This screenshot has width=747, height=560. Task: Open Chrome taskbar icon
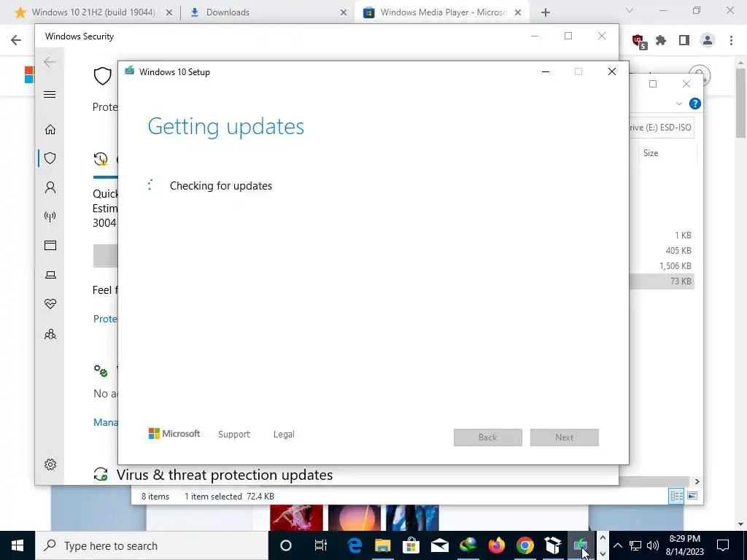click(525, 545)
